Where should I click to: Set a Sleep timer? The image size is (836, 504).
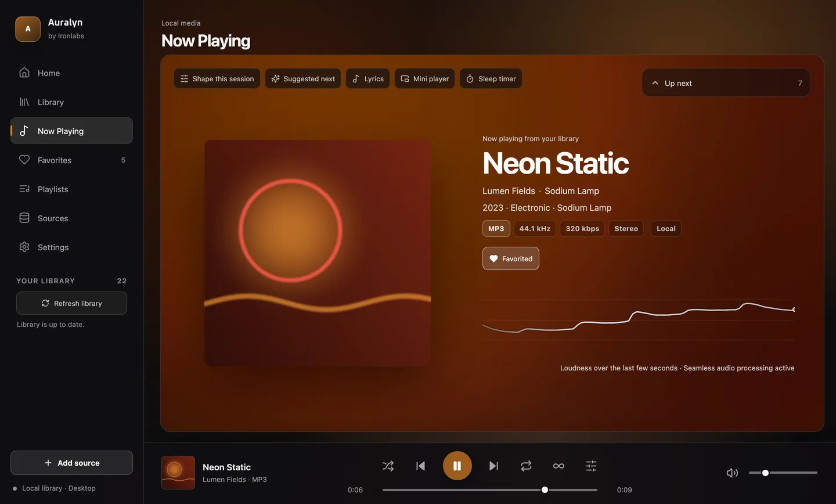491,79
